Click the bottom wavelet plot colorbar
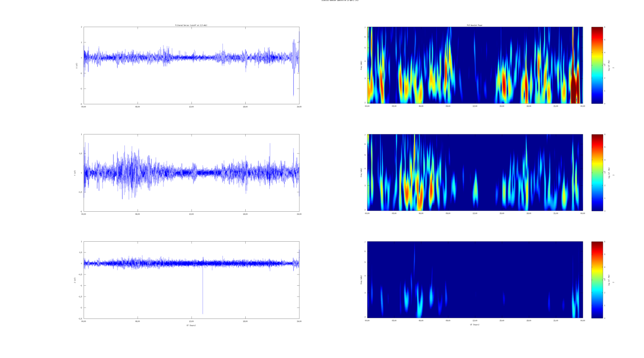 click(x=597, y=279)
